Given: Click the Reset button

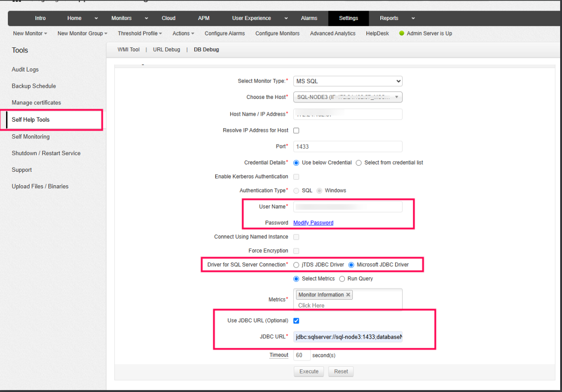Looking at the screenshot, I should pyautogui.click(x=341, y=372).
